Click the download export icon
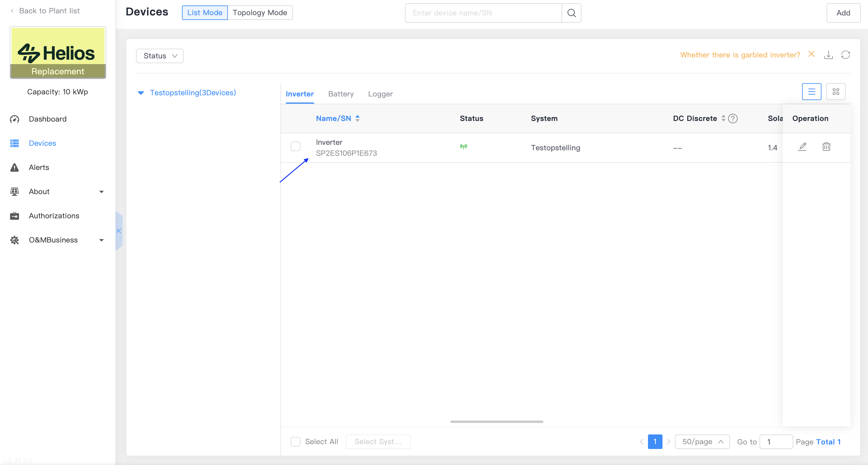The width and height of the screenshot is (868, 465). click(x=828, y=55)
